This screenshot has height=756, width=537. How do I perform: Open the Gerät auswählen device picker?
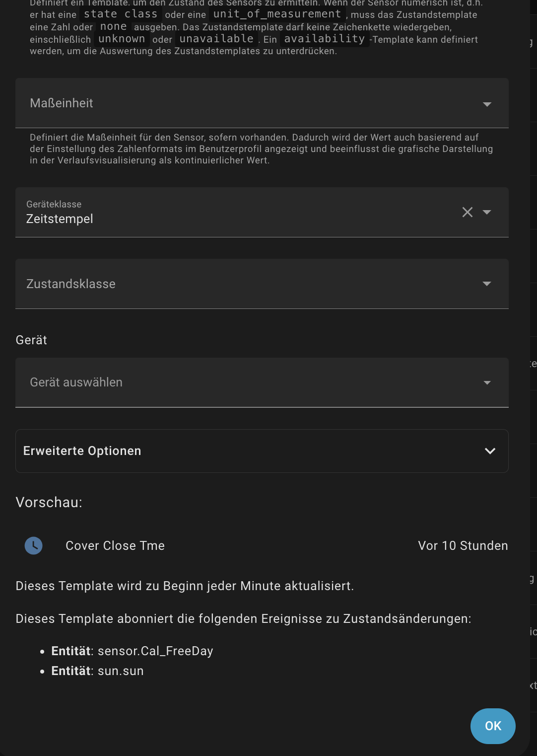pos(262,382)
